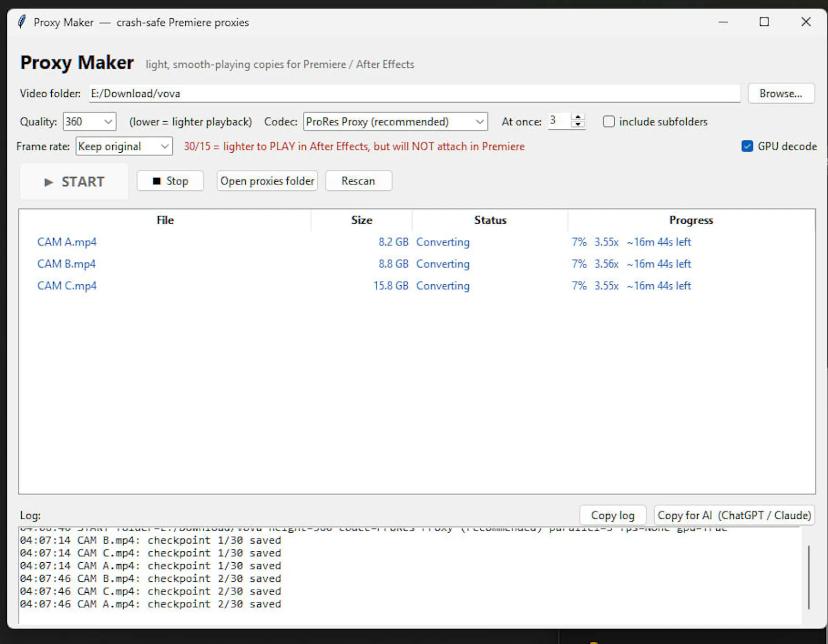Sort by the File column header

pyautogui.click(x=165, y=220)
